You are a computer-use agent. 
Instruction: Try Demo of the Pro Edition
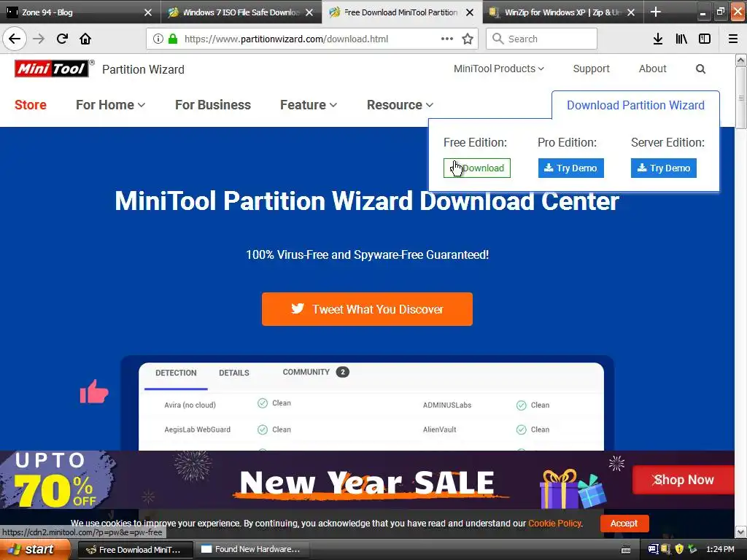click(x=570, y=168)
